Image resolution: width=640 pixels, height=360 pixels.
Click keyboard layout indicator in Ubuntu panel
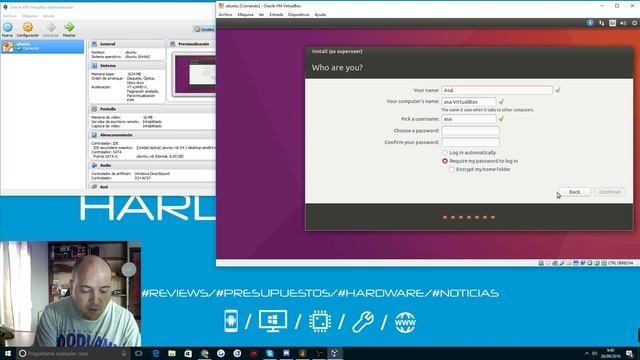click(x=612, y=23)
